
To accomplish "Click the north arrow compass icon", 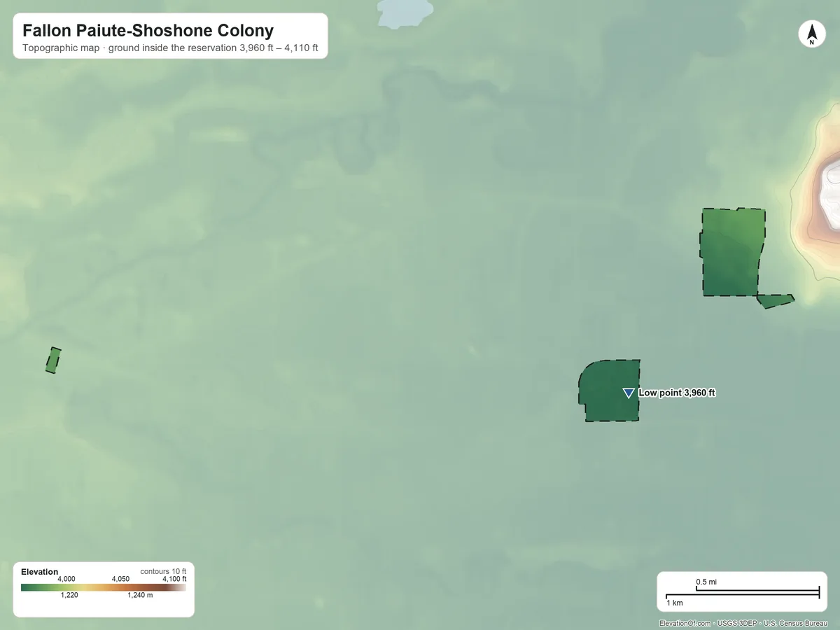I will (811, 34).
